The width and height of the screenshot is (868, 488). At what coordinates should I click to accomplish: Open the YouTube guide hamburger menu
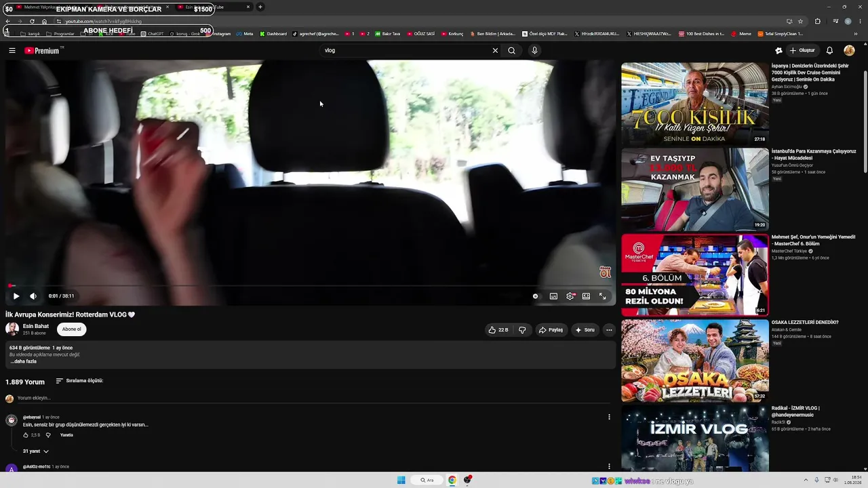coord(12,50)
